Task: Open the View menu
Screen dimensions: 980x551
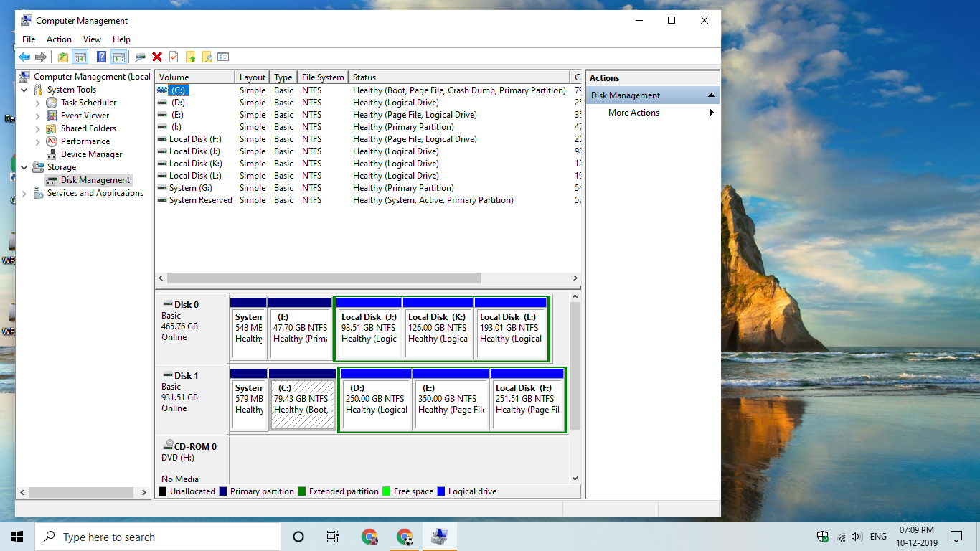Action: pos(92,39)
